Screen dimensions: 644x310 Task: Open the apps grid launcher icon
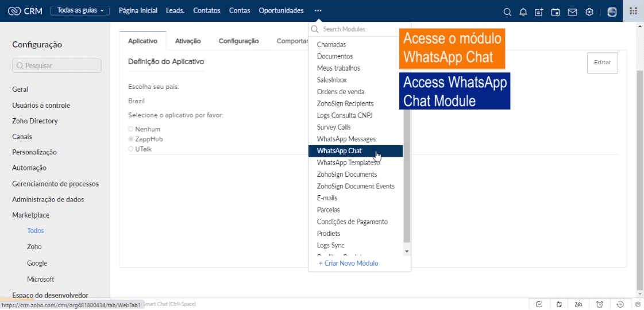pyautogui.click(x=633, y=11)
